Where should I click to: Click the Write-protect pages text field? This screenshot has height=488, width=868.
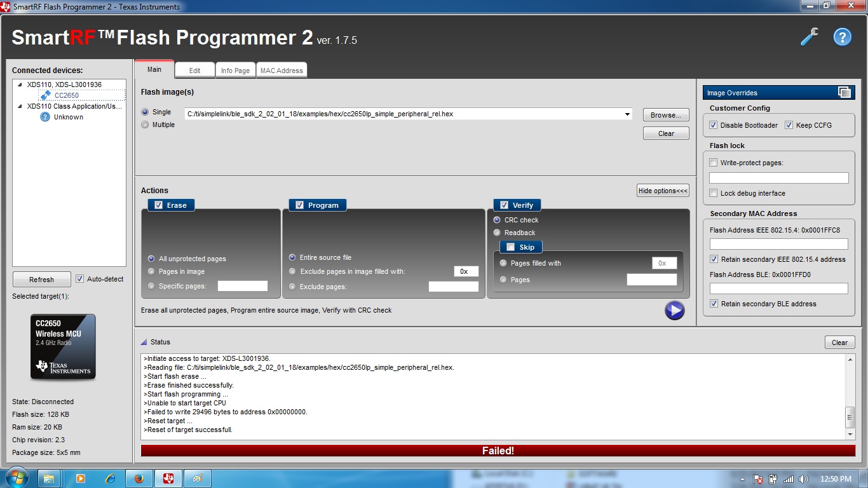pos(779,178)
